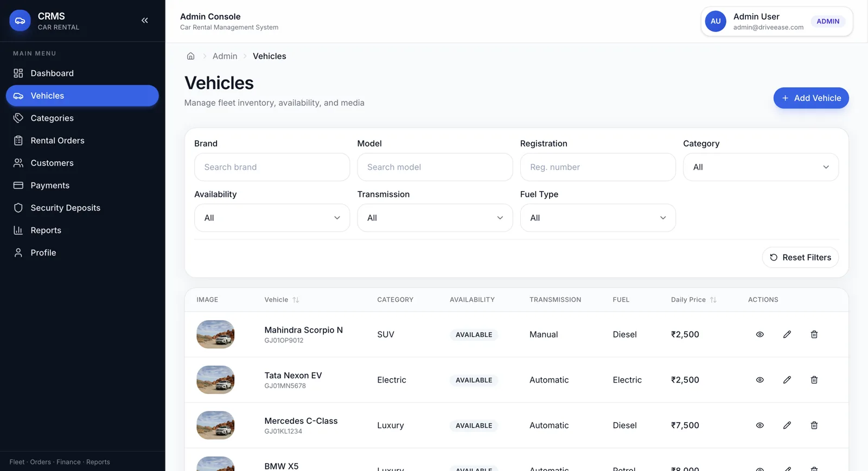868x471 pixels.
Task: Open the Reports section
Action: click(x=82, y=230)
